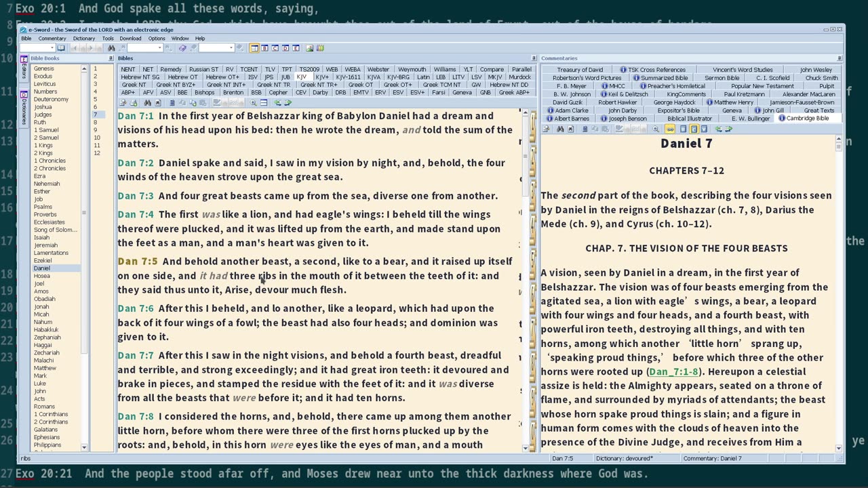The width and height of the screenshot is (868, 488).
Task: Switch to the KJV+ Bible tab
Action: tap(322, 77)
